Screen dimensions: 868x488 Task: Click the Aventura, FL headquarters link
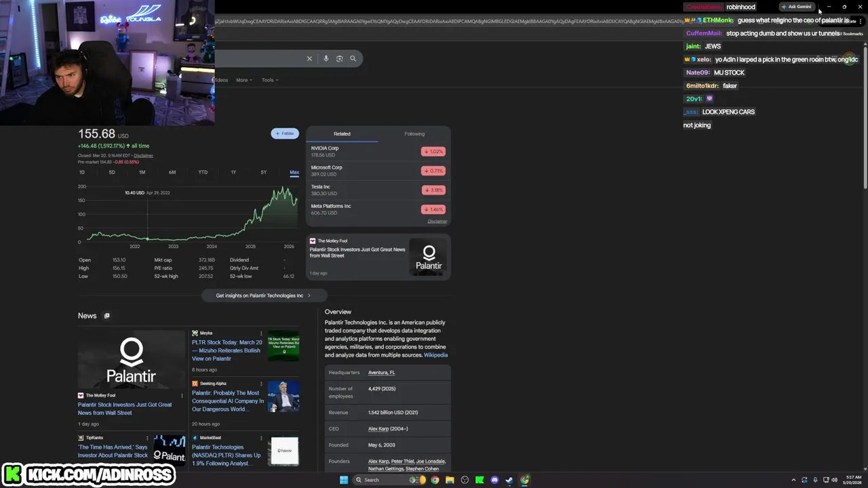coord(381,373)
